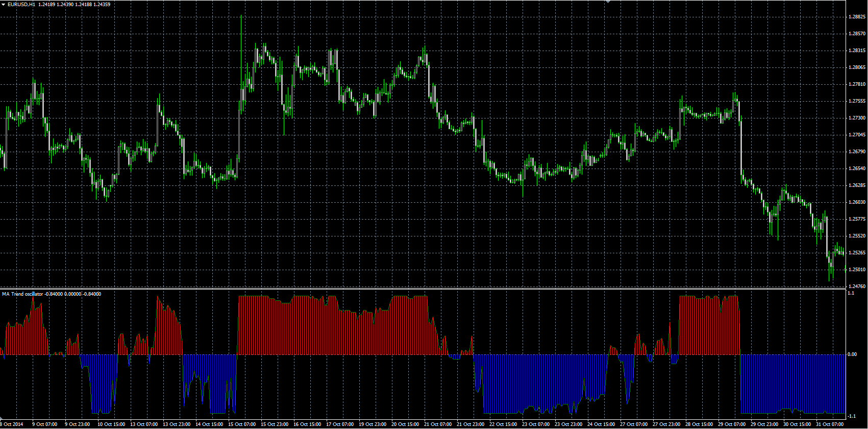Click the 1.25010 price scale label
This screenshot has width=868, height=429.
click(x=857, y=270)
